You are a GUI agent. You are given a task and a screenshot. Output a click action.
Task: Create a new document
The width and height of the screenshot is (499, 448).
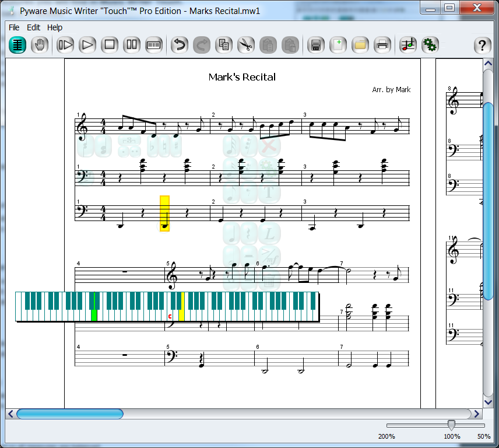(338, 45)
